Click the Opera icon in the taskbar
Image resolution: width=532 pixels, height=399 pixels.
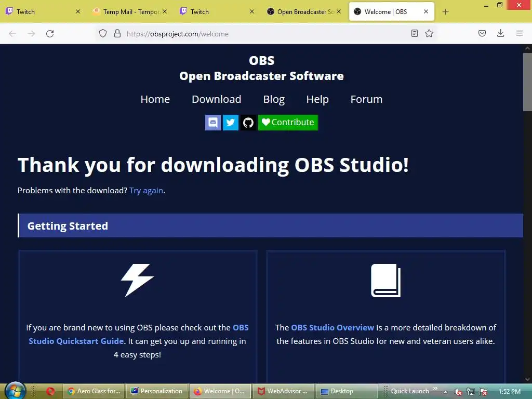click(50, 391)
